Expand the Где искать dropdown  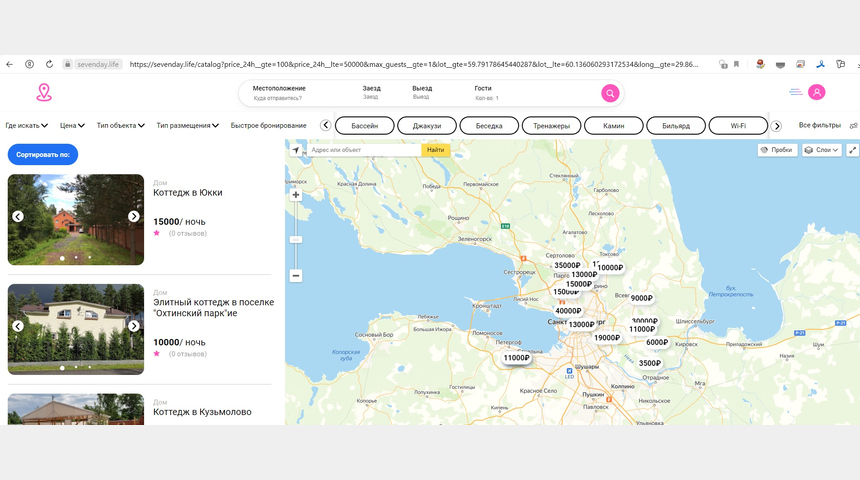pos(26,126)
